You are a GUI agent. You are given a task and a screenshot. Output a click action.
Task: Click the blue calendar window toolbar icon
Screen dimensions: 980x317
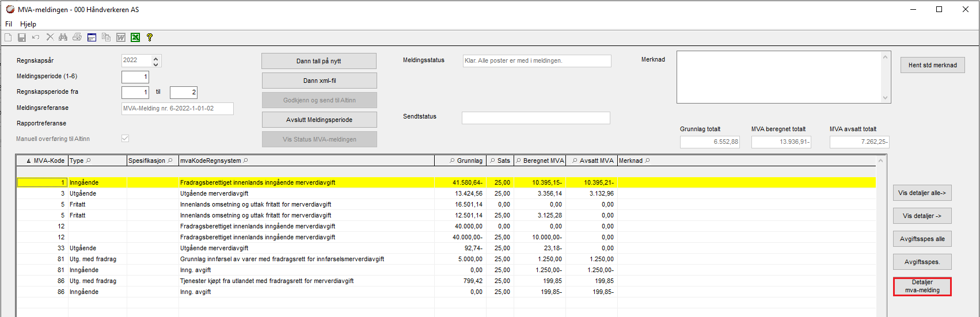(92, 37)
